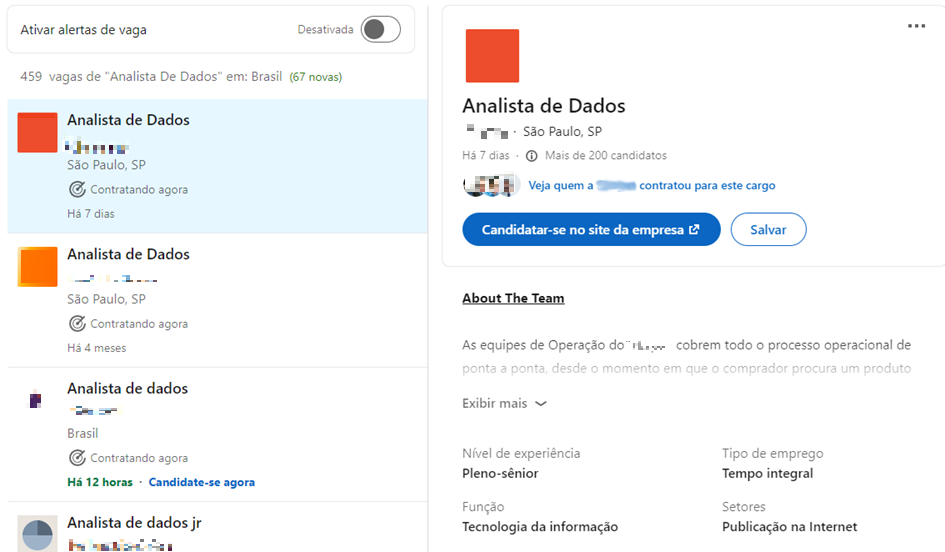
Task: Click the purple logo of third job listing
Action: [36, 401]
